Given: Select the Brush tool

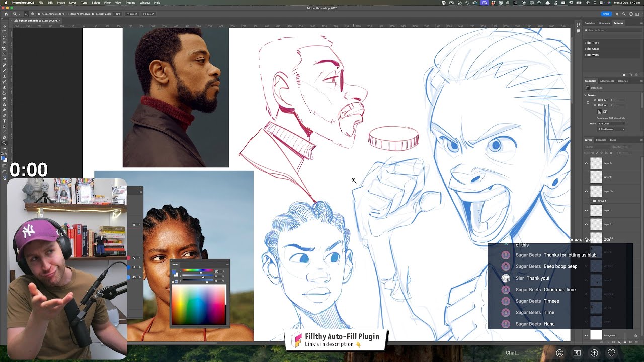Looking at the screenshot, I should pyautogui.click(x=4, y=71).
